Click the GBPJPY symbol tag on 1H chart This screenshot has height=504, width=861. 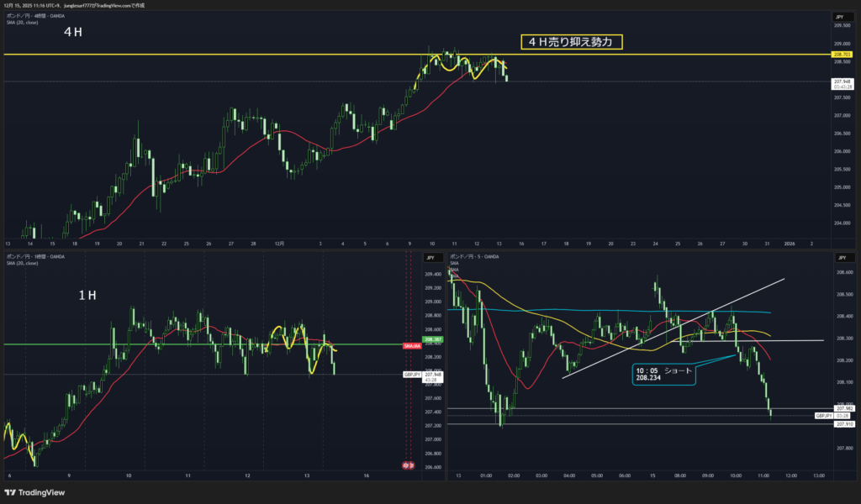pyautogui.click(x=412, y=375)
